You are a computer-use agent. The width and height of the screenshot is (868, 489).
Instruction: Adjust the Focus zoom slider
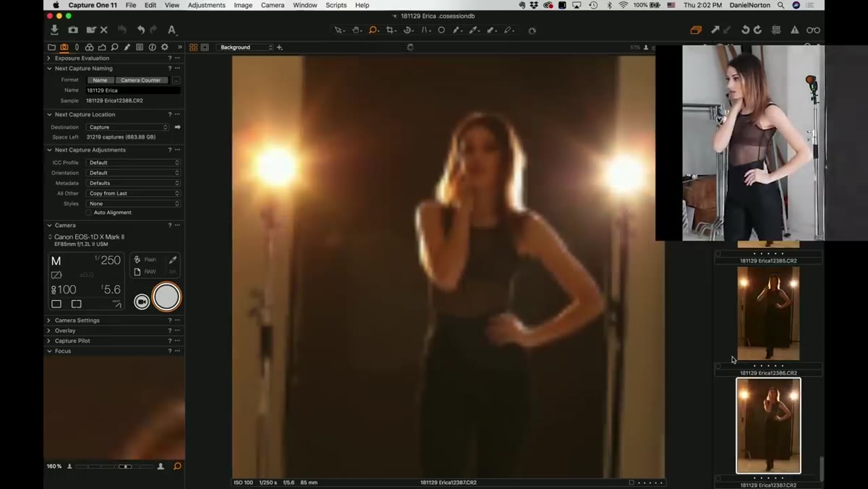click(125, 467)
